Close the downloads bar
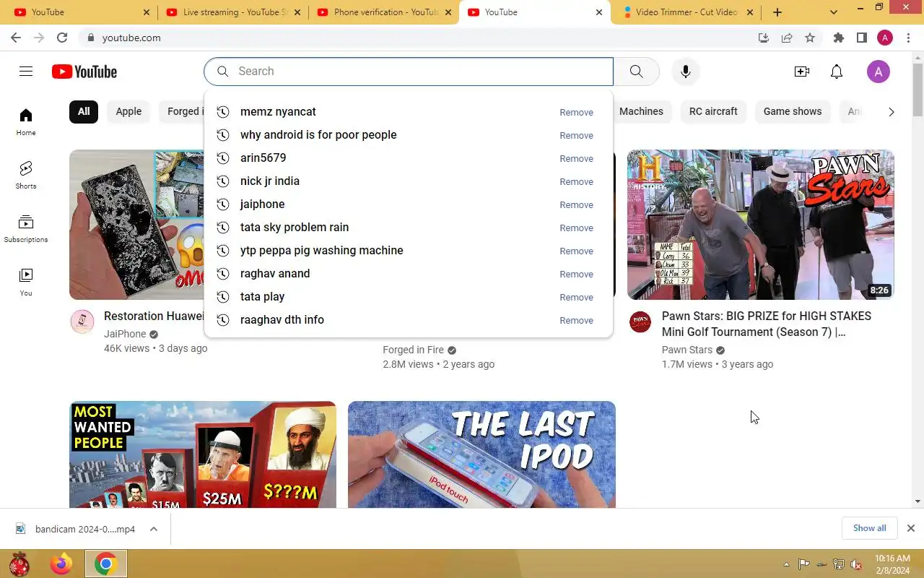Viewport: 924px width, 578px height. [x=911, y=528]
